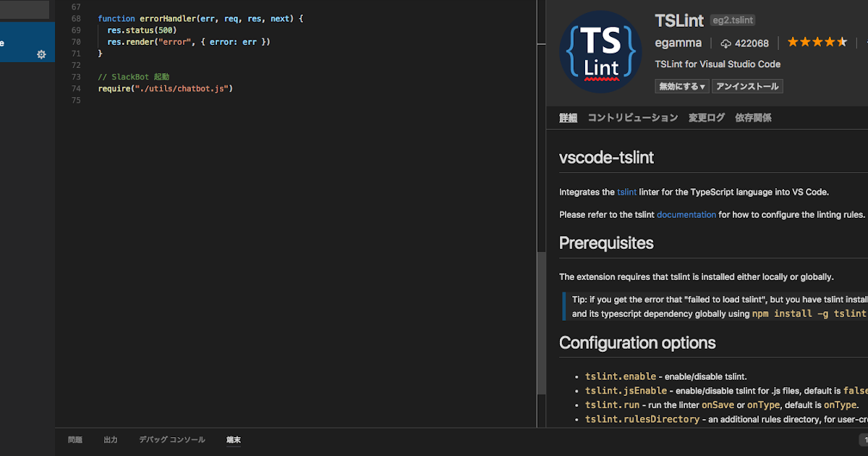
Task: Click the TSLint extension logo
Action: coord(601,51)
